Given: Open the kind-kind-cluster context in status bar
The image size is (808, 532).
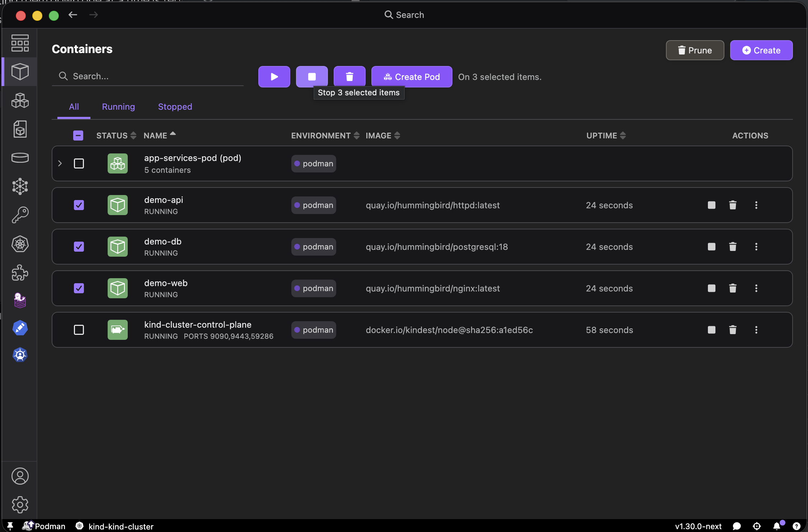Looking at the screenshot, I should coord(115,526).
